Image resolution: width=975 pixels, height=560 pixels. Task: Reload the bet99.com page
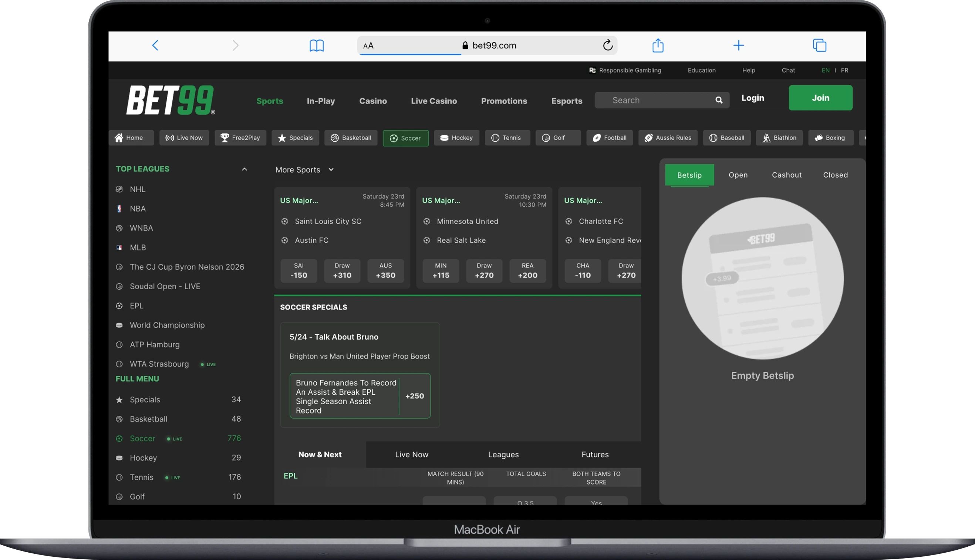point(607,45)
